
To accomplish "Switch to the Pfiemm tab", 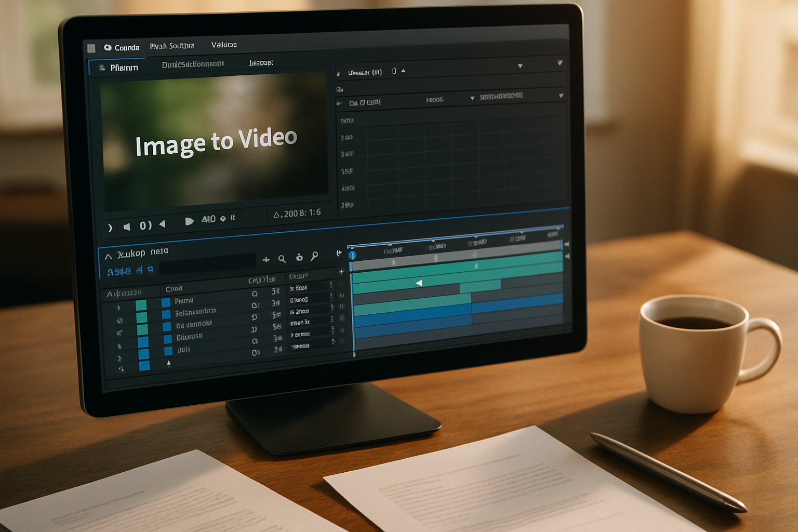I will (123, 68).
